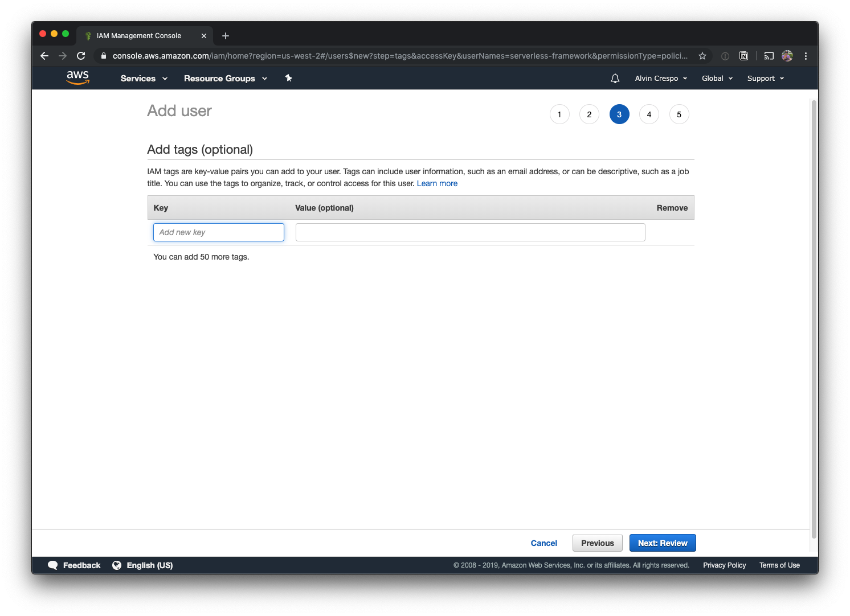Image resolution: width=850 pixels, height=616 pixels.
Task: Open the Notion extension icon
Action: (743, 56)
